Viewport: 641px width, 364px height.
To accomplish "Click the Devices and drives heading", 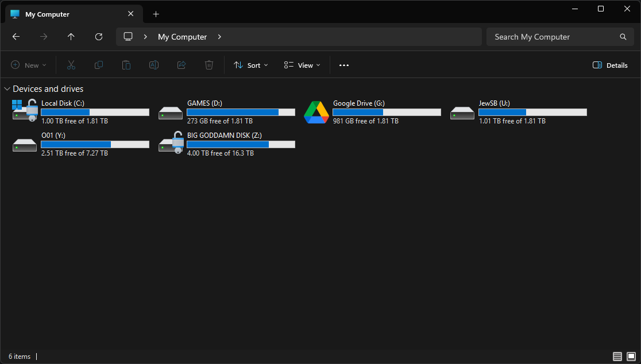I will 48,88.
